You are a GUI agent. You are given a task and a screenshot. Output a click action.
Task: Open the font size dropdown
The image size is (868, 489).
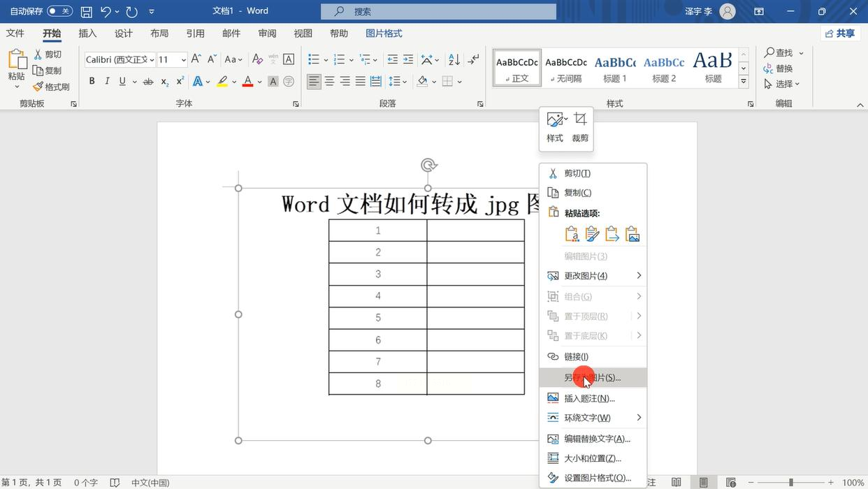click(x=183, y=60)
